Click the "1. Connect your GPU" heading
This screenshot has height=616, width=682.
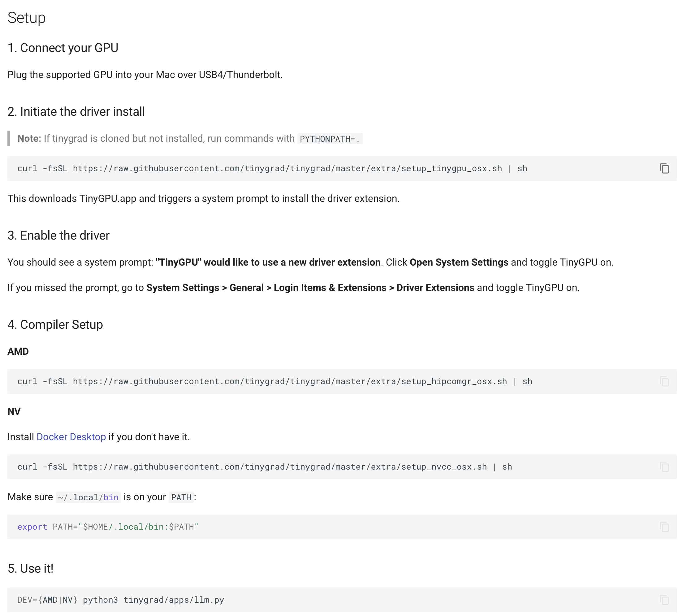pyautogui.click(x=63, y=48)
